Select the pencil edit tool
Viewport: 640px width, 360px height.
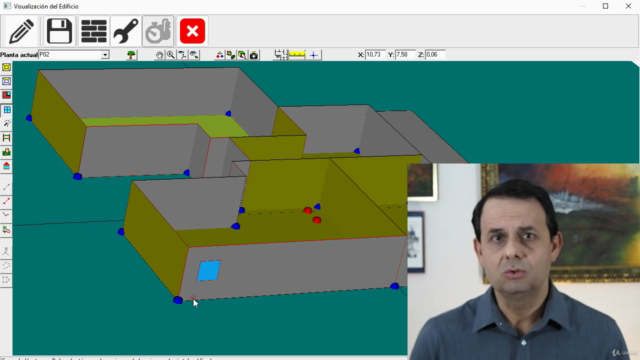[x=21, y=31]
